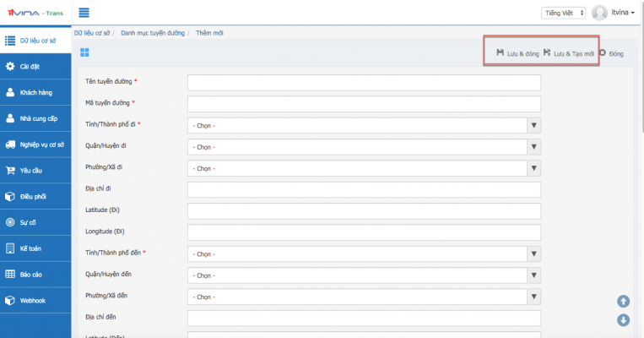Viewport: 644px width, 338px height.
Task: Expand Quận/Huyện đi dropdown
Action: 364,147
